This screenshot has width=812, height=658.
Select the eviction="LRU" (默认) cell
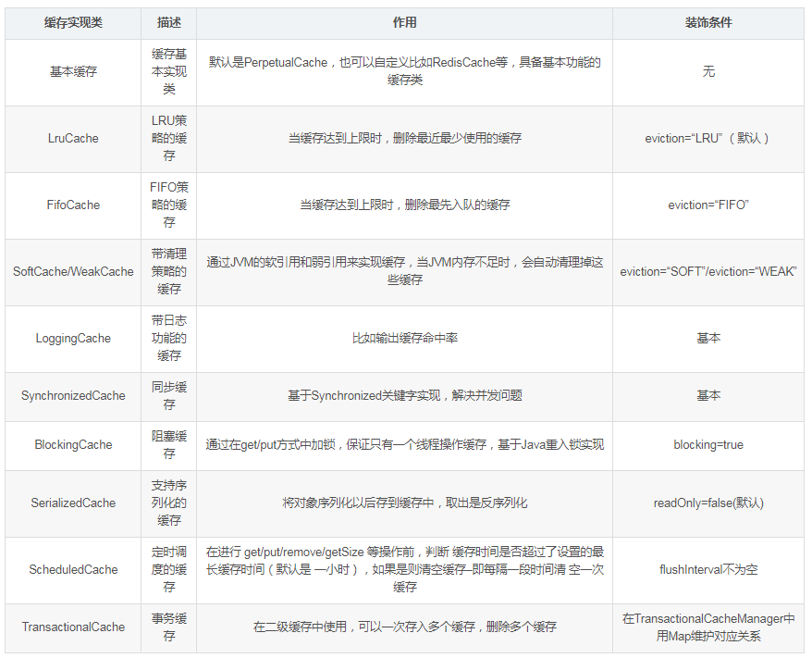click(x=708, y=139)
